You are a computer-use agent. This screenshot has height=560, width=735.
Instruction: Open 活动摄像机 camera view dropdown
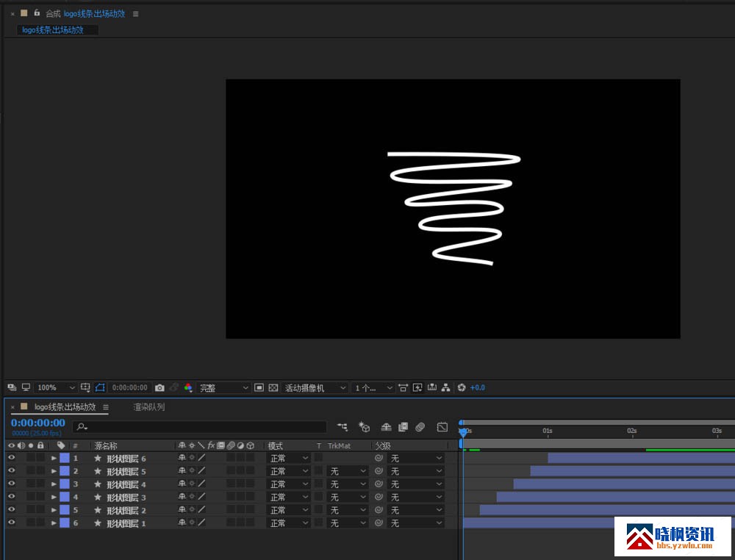[x=315, y=387]
